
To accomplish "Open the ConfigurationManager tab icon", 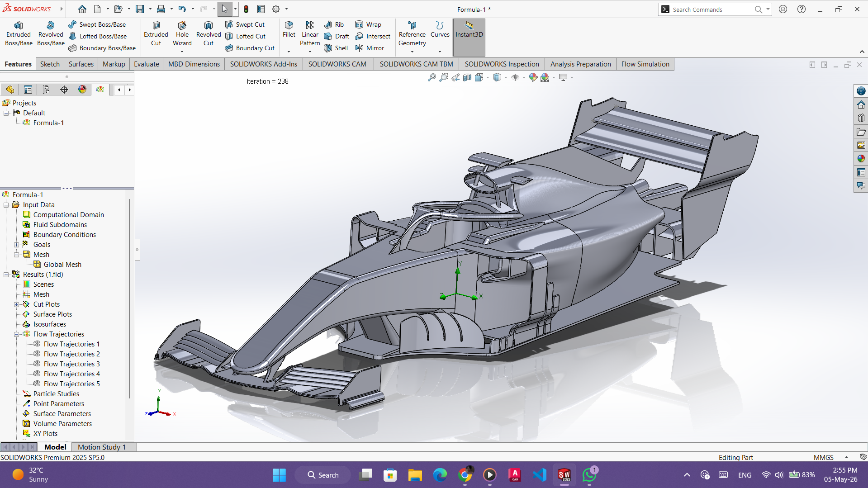I will pos(46,90).
